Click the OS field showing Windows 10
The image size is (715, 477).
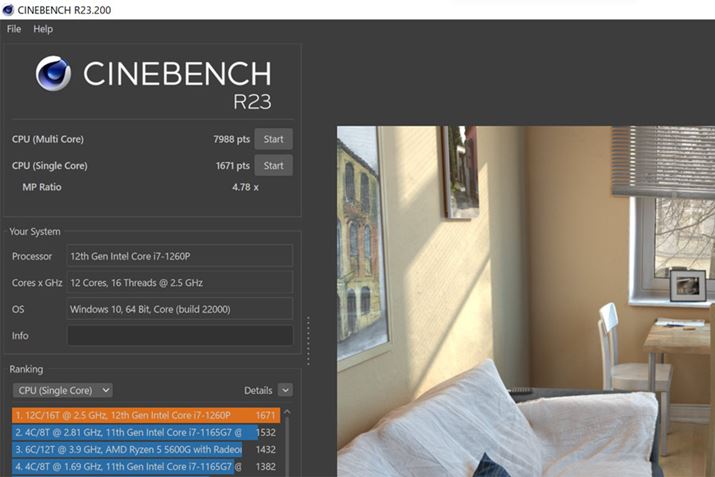click(x=180, y=309)
